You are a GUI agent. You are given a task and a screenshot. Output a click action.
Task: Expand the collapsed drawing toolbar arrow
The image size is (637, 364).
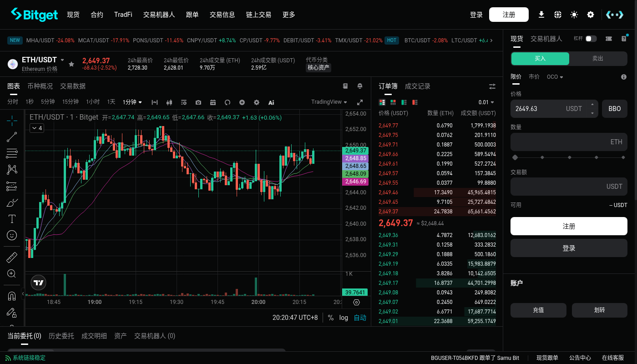tap(23, 294)
